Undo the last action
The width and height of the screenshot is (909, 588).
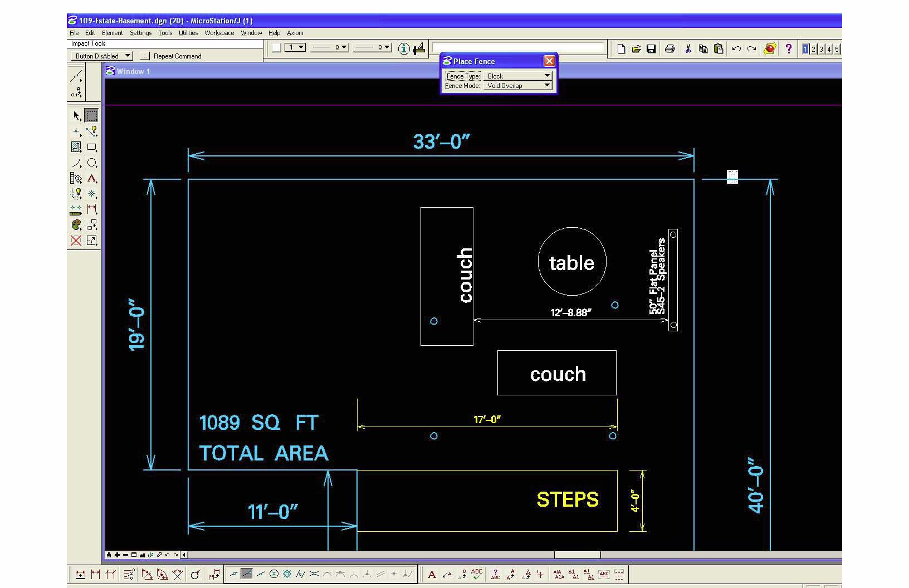coord(736,49)
